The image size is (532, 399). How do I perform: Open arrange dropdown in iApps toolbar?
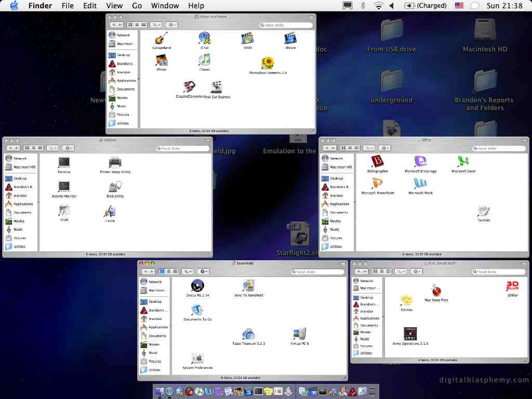click(x=156, y=25)
